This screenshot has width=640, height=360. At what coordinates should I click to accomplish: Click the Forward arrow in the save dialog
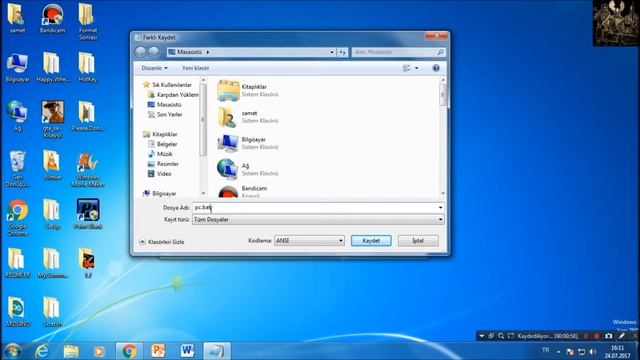[x=153, y=52]
